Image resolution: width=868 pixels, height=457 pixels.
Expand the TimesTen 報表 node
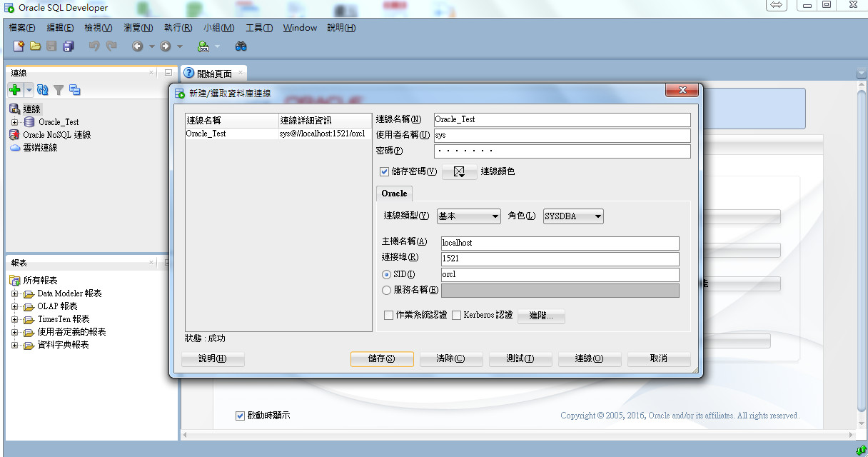[x=14, y=319]
